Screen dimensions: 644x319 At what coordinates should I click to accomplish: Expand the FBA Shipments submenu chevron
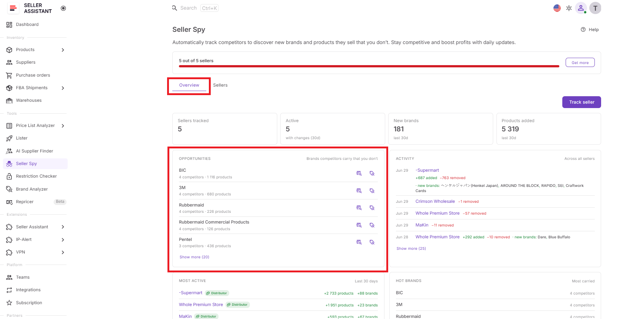coord(63,88)
